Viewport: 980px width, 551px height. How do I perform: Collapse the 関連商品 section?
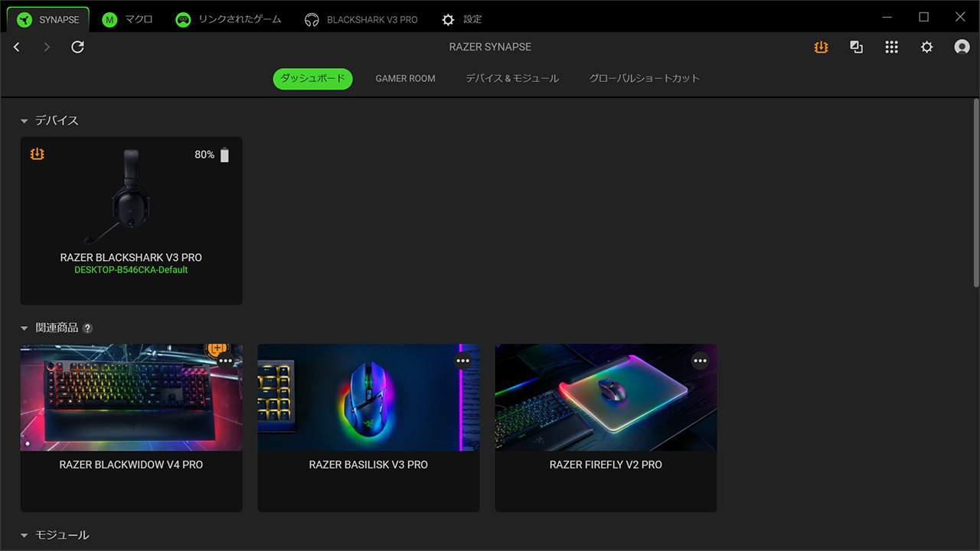[24, 328]
